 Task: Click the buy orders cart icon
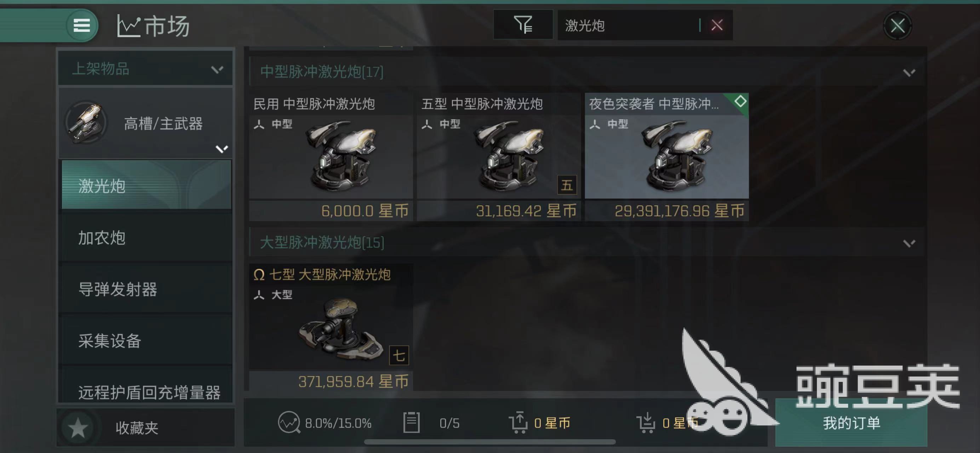pos(646,422)
